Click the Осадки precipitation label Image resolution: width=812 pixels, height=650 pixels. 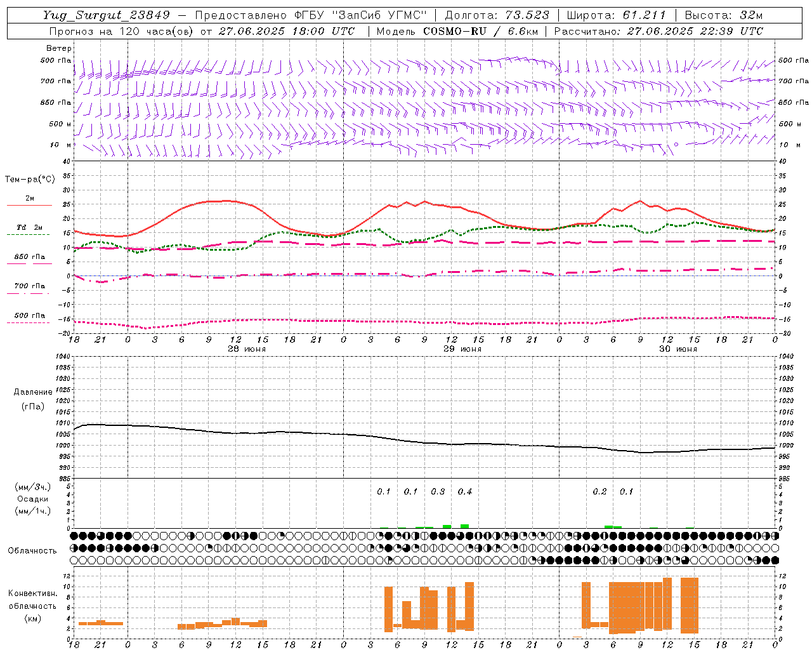[x=33, y=499]
